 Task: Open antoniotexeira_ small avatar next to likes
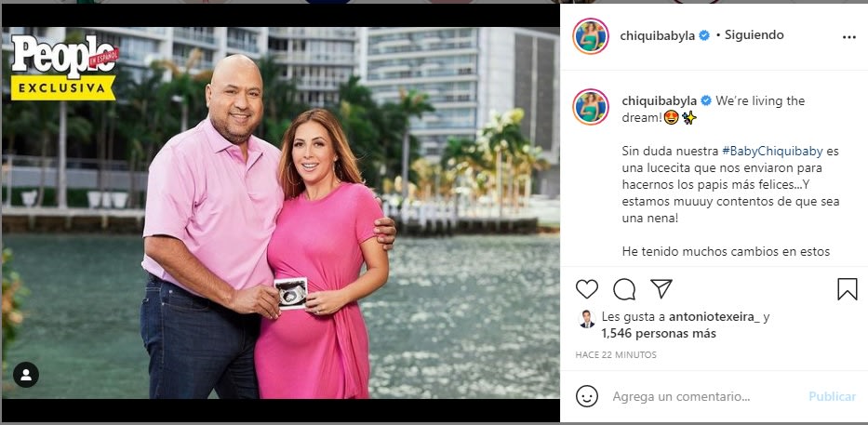coord(587,319)
